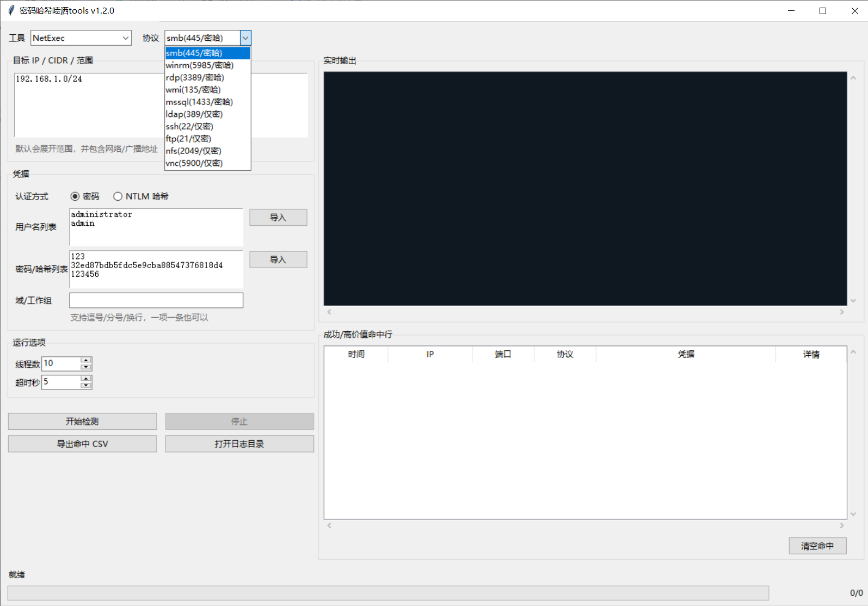Click the 停止 button
This screenshot has height=606, width=868.
click(239, 422)
